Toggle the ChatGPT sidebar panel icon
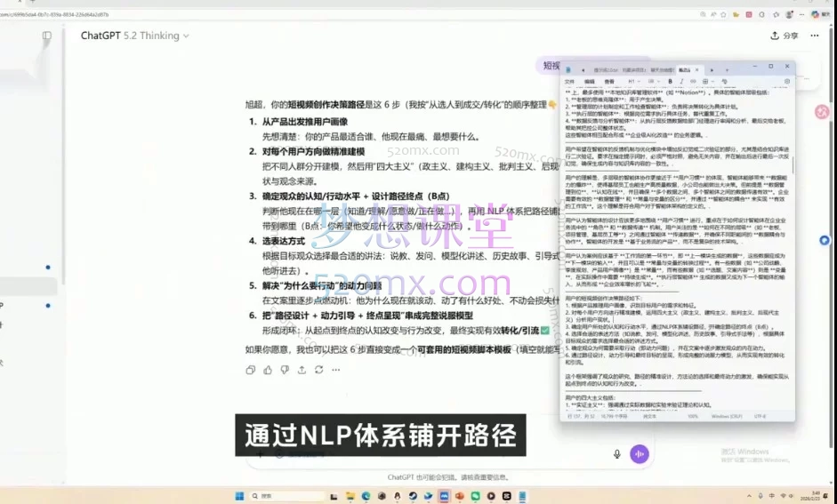This screenshot has width=837, height=504. click(47, 36)
